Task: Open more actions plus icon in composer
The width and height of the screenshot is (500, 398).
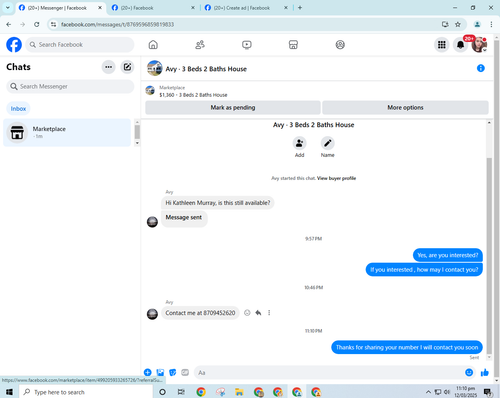Action: (148, 372)
